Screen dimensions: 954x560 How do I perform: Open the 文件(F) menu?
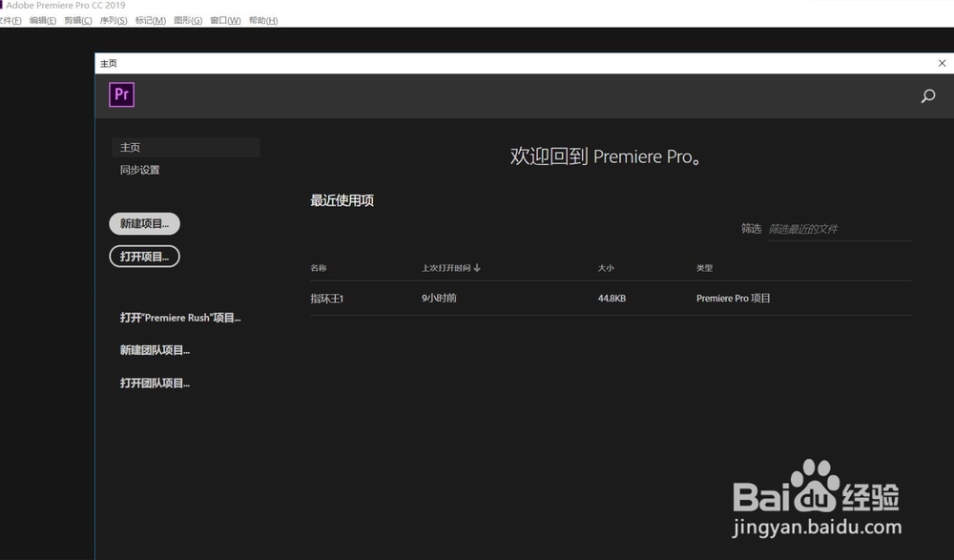click(x=10, y=21)
